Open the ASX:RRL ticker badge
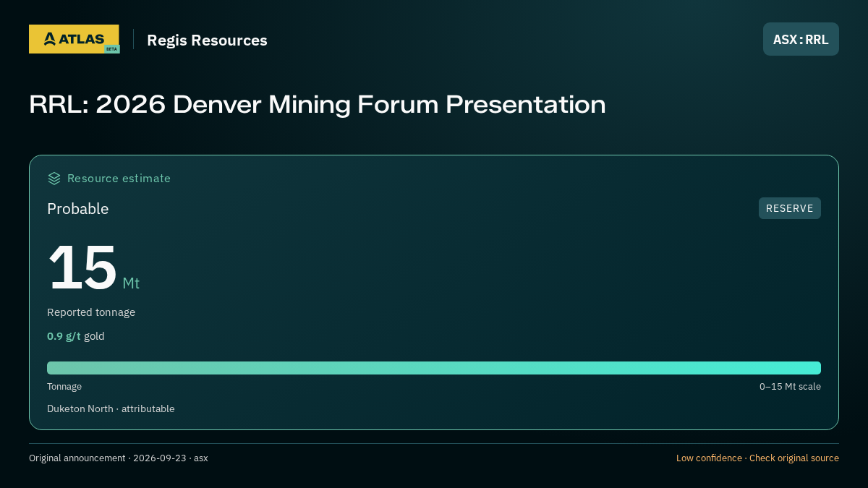 [801, 39]
